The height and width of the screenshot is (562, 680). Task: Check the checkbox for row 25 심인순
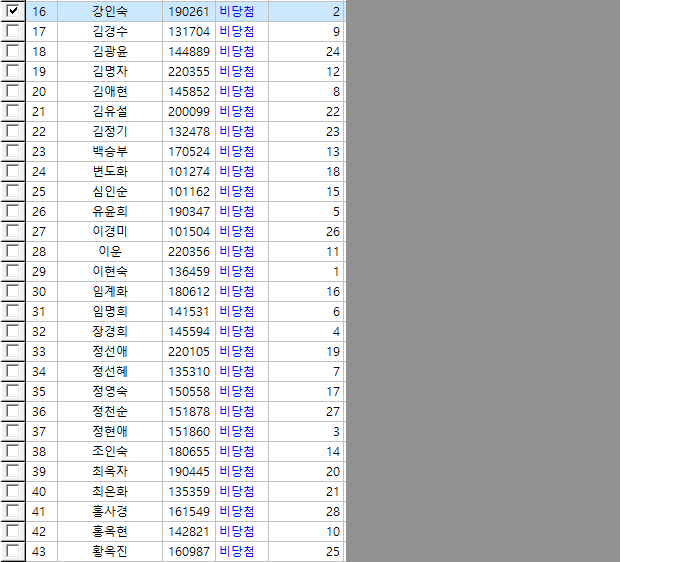coord(13,190)
